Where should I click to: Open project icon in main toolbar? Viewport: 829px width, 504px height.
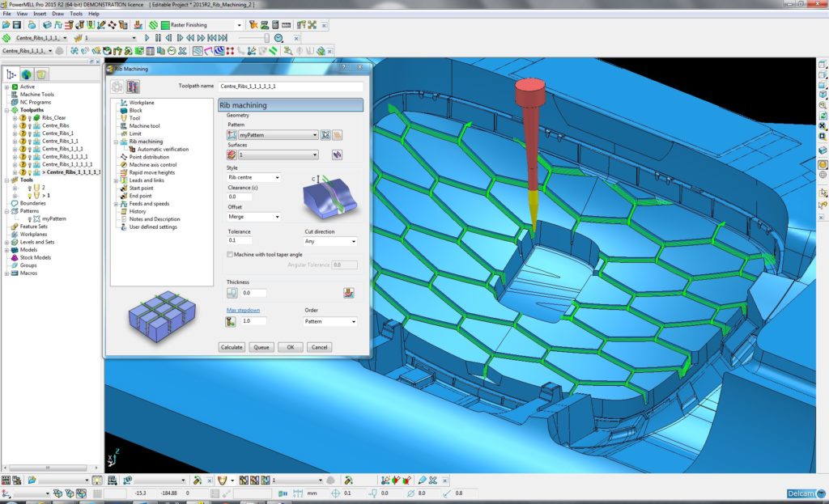pos(6,25)
